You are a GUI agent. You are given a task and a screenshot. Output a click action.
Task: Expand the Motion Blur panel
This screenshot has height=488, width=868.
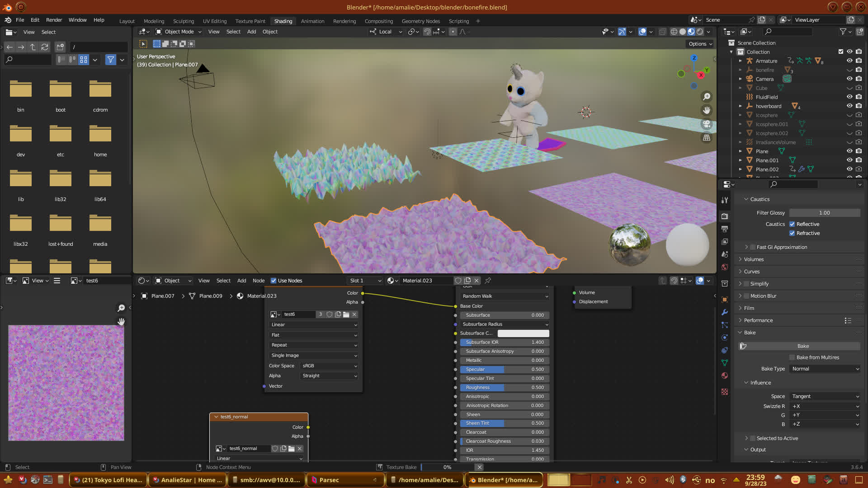coord(763,296)
